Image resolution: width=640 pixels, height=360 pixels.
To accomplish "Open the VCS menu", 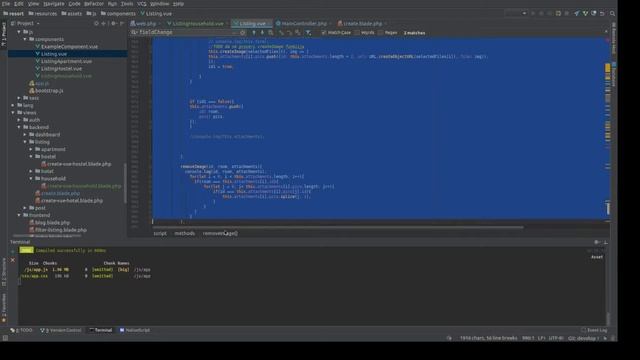I will click(142, 4).
